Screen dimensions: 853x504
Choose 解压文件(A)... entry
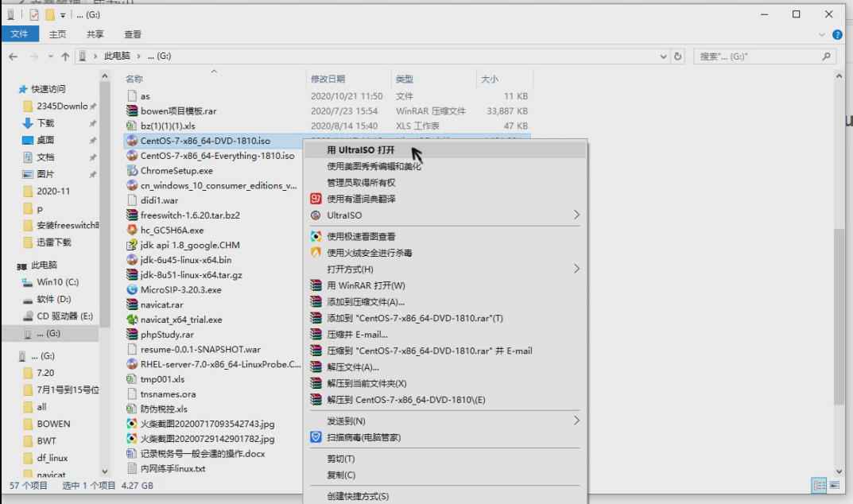(444, 366)
